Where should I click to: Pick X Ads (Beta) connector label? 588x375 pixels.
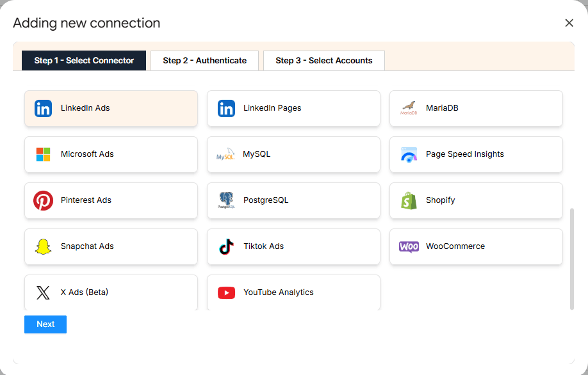point(85,292)
